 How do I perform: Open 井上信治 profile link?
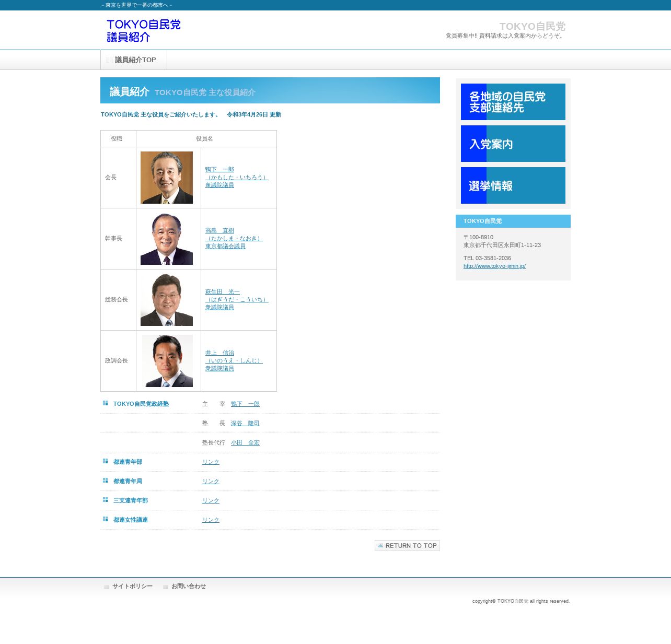point(234,360)
